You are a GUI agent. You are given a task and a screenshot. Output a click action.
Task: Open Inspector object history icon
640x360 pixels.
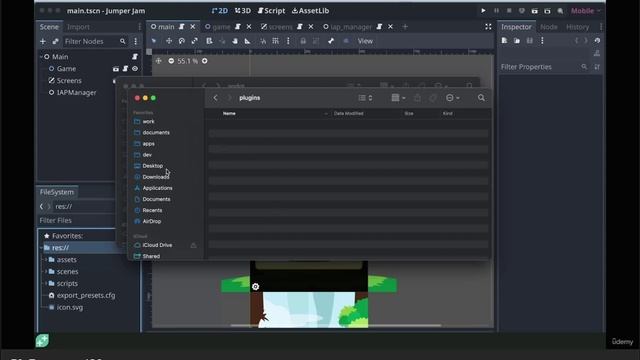tap(598, 40)
